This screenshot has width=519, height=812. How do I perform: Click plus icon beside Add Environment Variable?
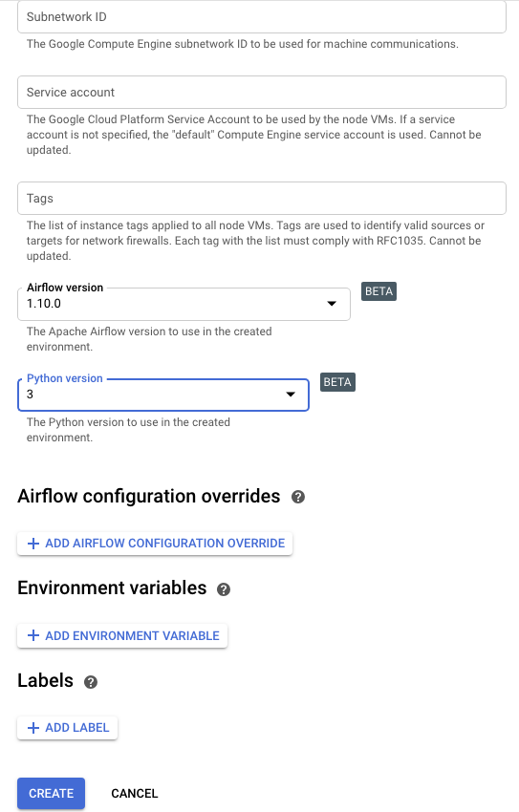coord(33,635)
